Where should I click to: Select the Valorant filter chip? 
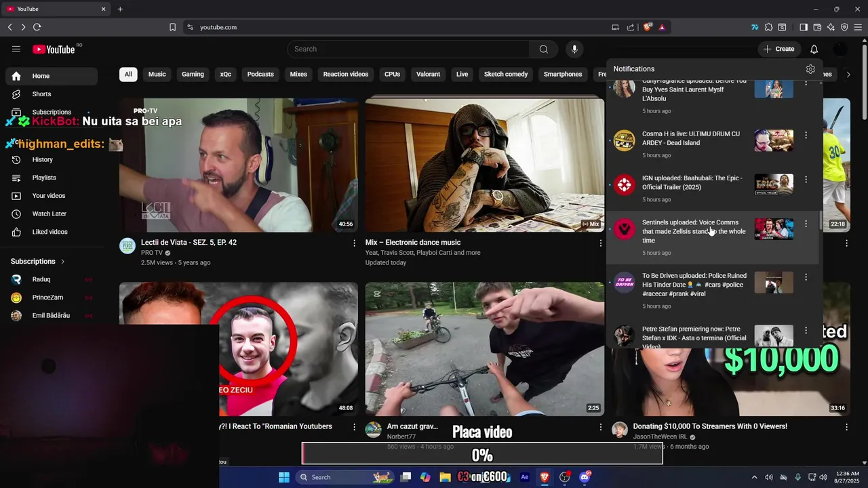click(428, 75)
